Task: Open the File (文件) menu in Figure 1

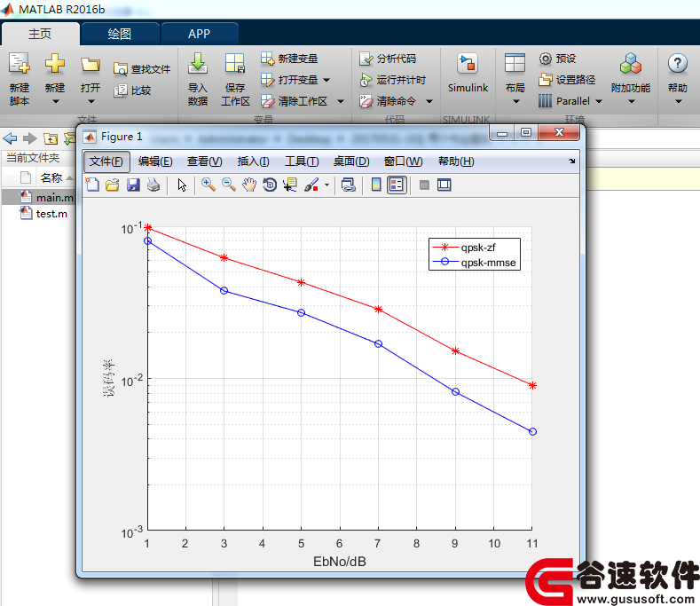Action: point(106,161)
